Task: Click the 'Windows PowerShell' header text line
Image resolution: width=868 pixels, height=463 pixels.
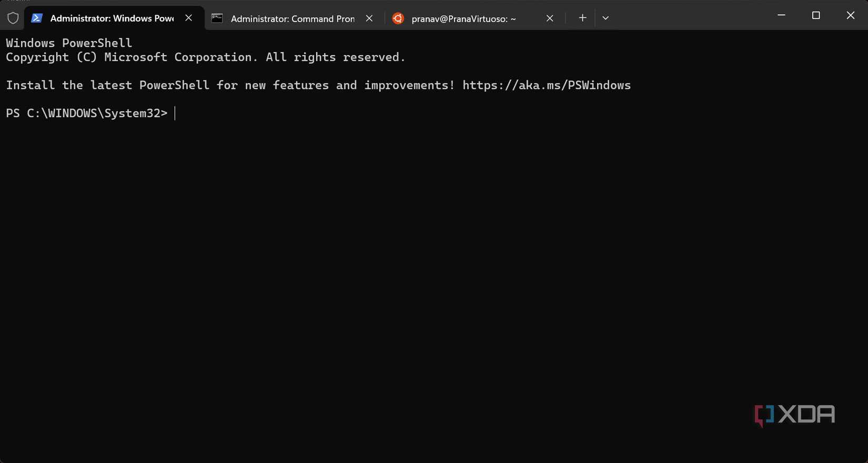Action: pyautogui.click(x=69, y=43)
